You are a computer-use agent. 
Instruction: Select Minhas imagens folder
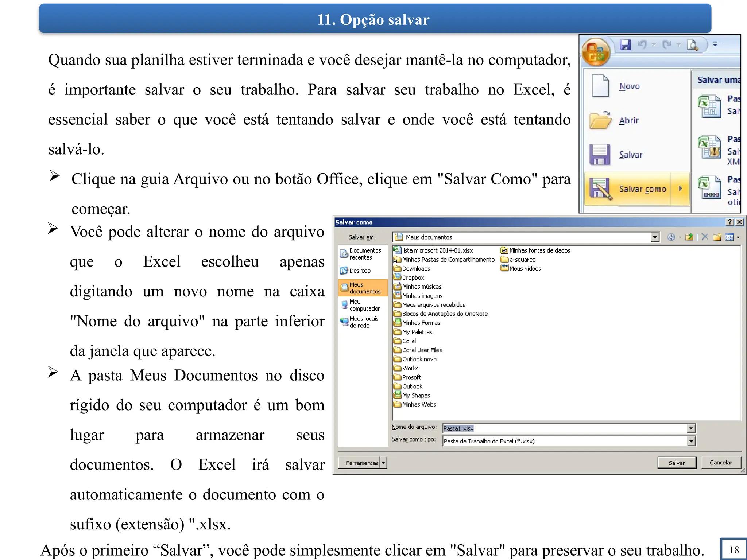coord(418,296)
